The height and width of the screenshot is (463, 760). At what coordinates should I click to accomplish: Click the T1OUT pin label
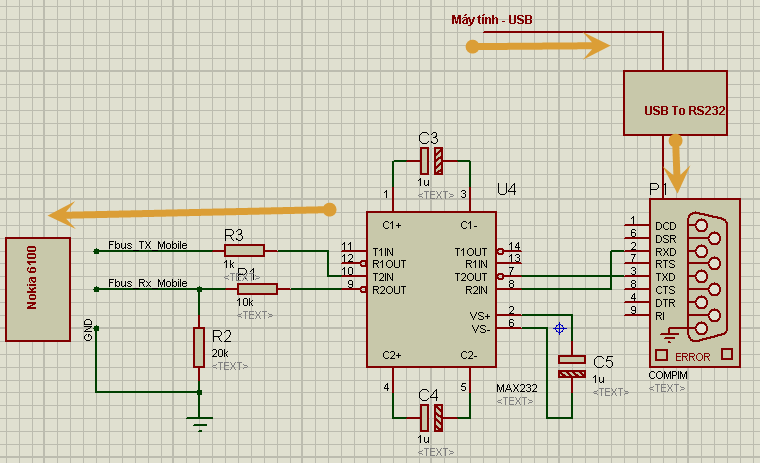tap(471, 252)
